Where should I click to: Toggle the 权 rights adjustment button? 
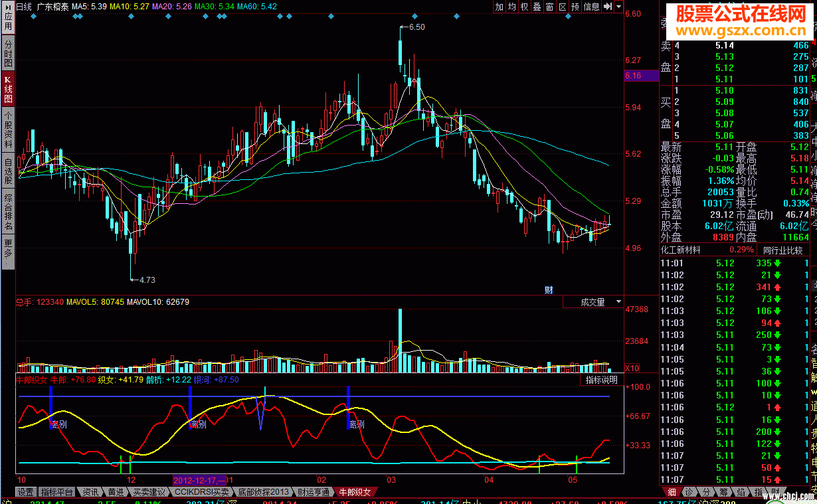(524, 7)
